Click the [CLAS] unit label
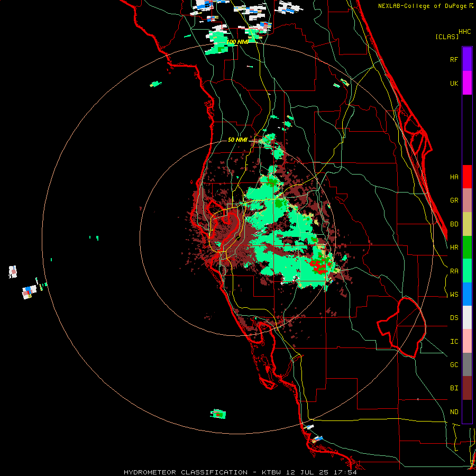 (447, 36)
